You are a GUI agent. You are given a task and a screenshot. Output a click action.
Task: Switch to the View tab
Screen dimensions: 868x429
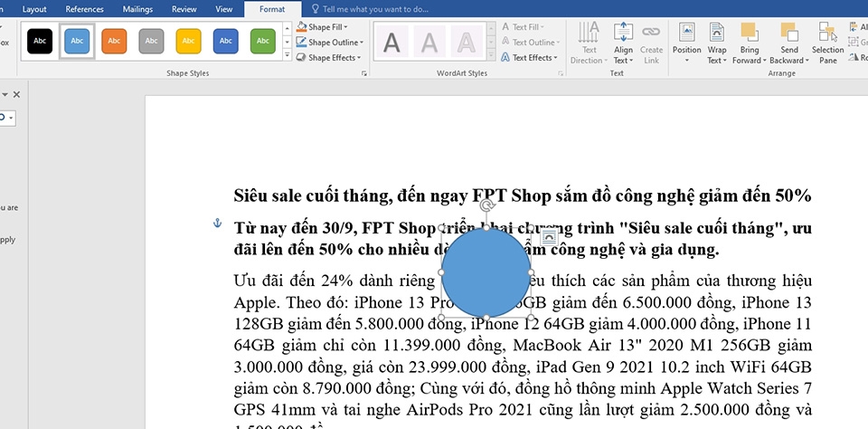(223, 9)
